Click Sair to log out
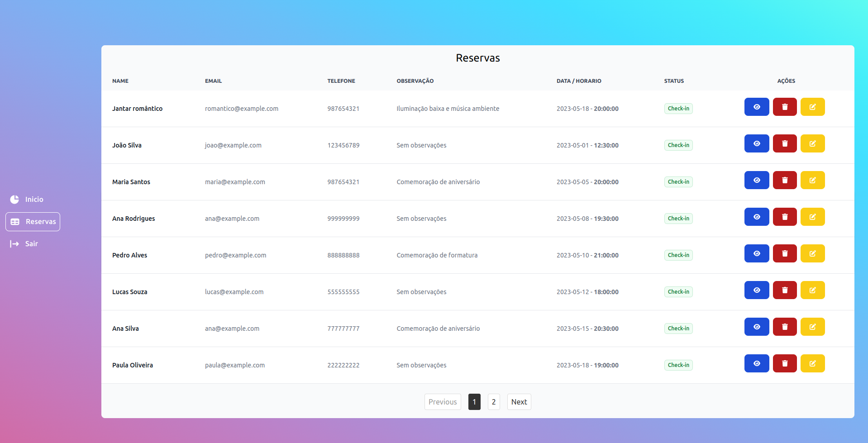The image size is (868, 443). 24,244
